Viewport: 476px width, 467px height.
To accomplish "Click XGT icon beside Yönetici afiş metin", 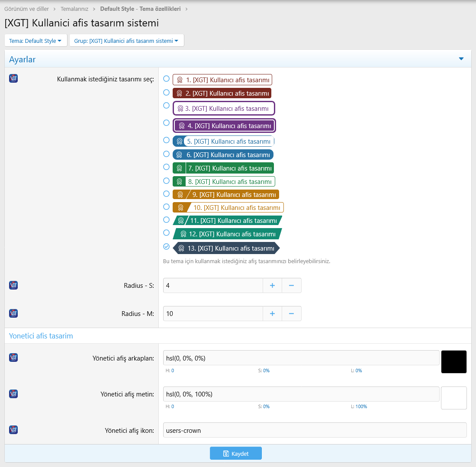I will click(13, 394).
